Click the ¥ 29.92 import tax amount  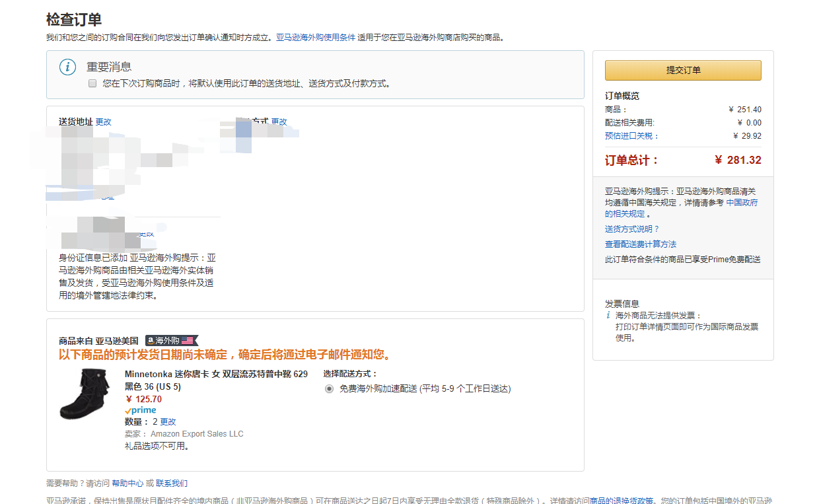click(x=747, y=136)
